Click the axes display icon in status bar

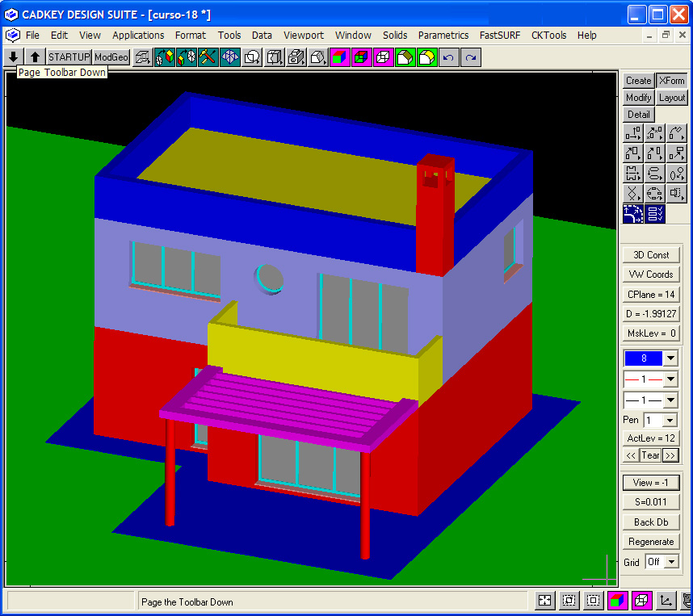666,601
